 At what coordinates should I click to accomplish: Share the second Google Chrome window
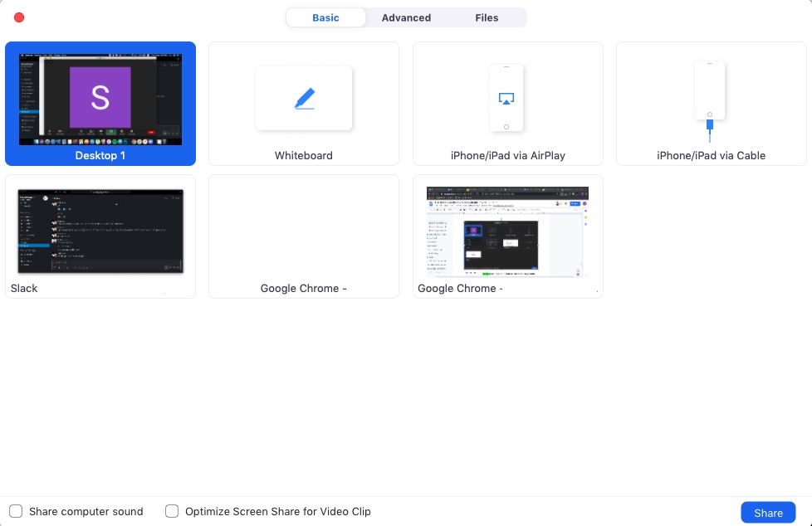point(507,236)
